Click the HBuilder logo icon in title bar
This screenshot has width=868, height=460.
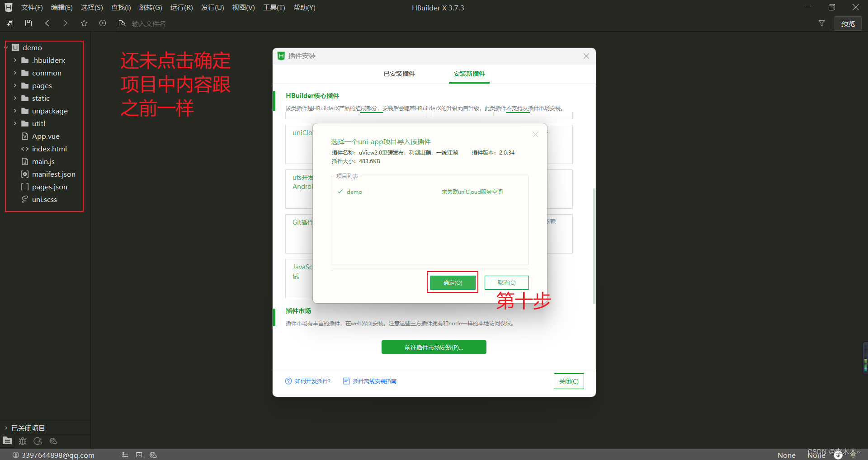tap(9, 8)
